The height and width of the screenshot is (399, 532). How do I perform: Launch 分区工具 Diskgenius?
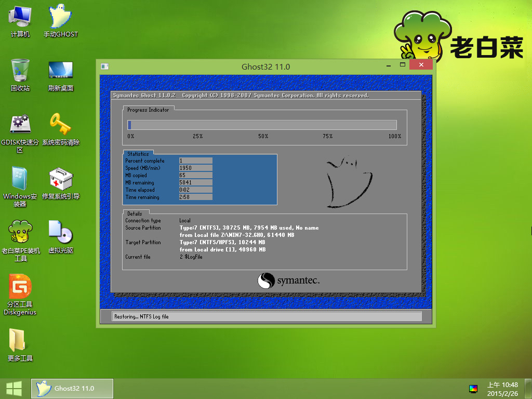click(20, 295)
